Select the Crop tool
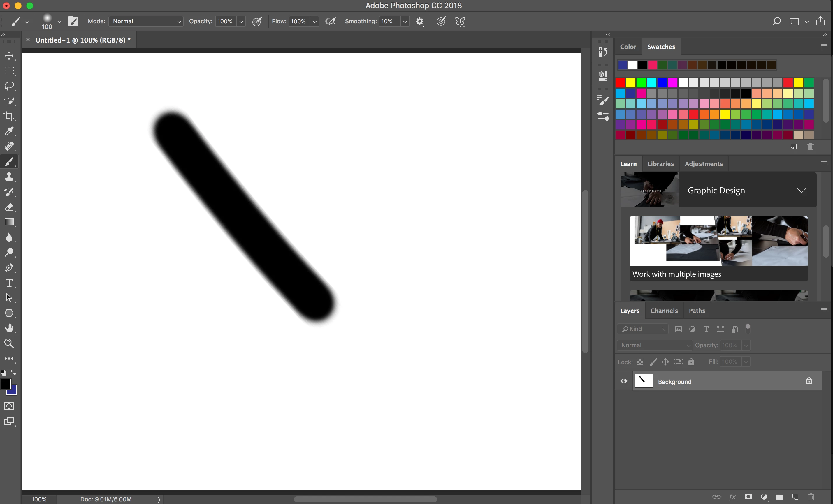The height and width of the screenshot is (504, 833). pyautogui.click(x=9, y=116)
